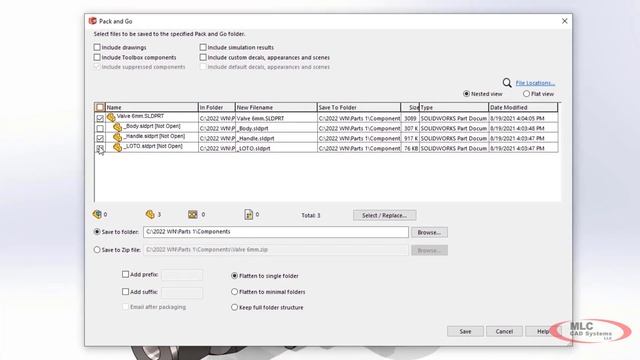Click the assembly count icon showing 0
Image resolution: width=640 pixels, height=360 pixels.
click(x=97, y=214)
